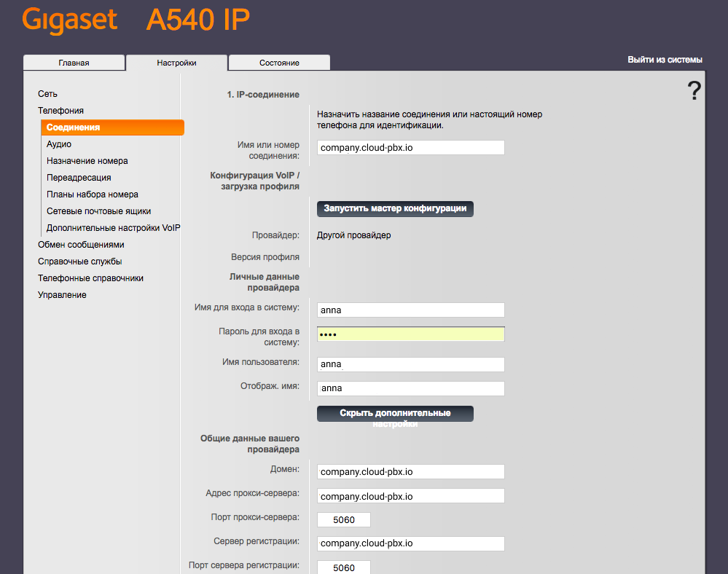Open Сетевые почтовые ящики
The width and height of the screenshot is (728, 574).
(x=98, y=211)
